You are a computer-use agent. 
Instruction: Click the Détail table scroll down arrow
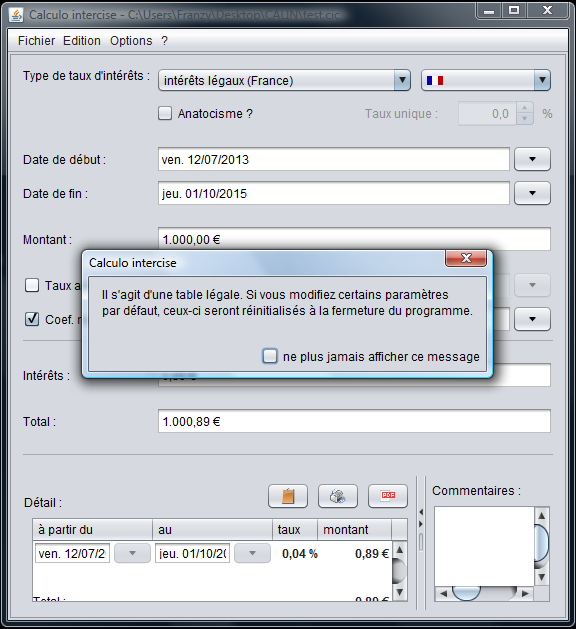coord(400,592)
